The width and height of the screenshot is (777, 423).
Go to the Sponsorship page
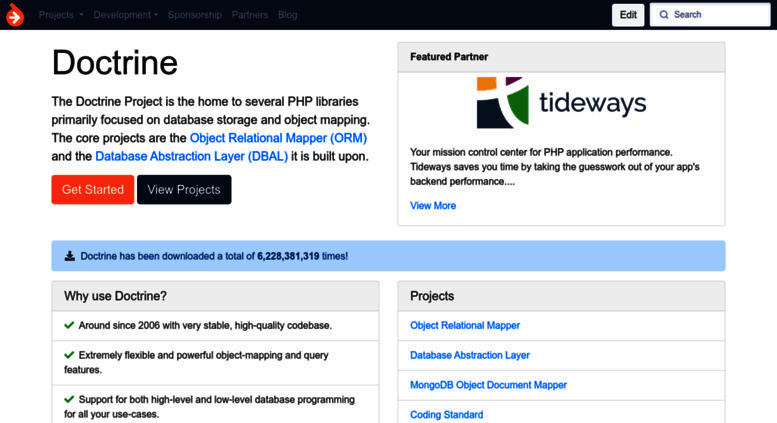tap(195, 15)
